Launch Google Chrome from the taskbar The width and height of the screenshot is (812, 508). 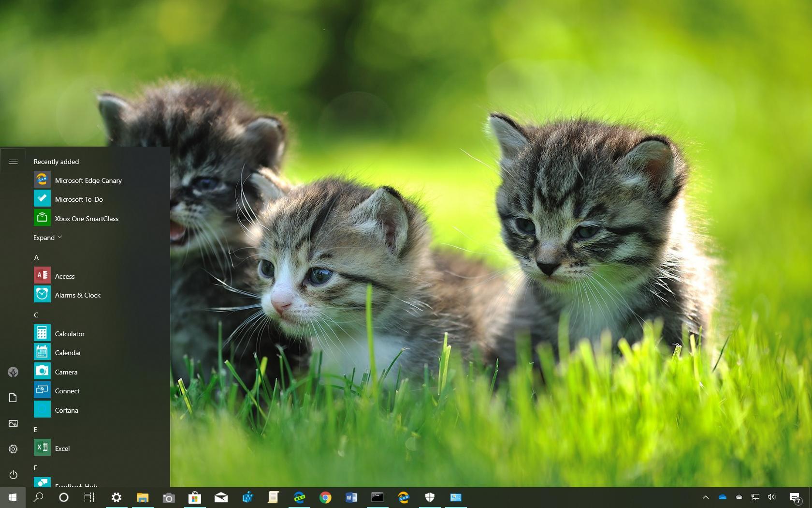tap(325, 497)
